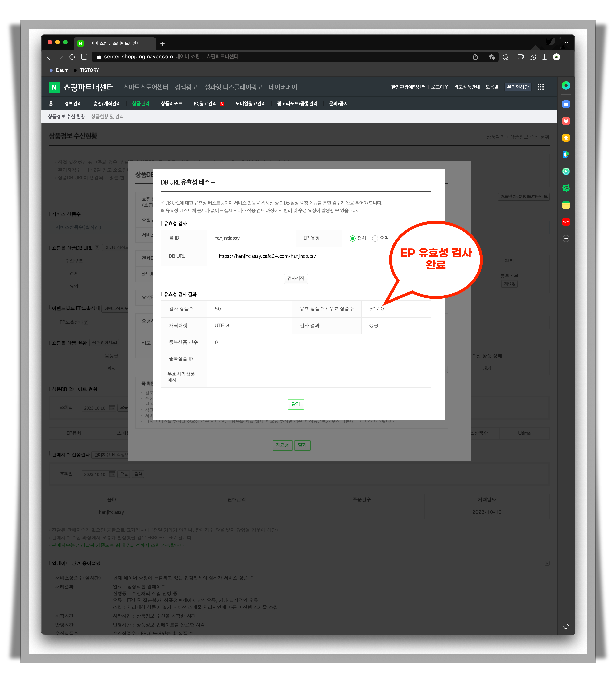Open the Daum bookmark
Viewport: 616px width, 683px height.
point(59,70)
